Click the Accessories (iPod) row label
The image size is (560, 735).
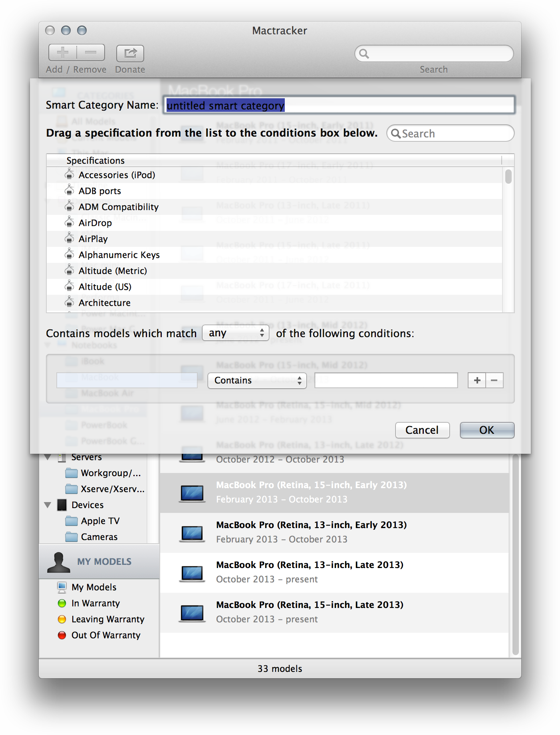117,175
